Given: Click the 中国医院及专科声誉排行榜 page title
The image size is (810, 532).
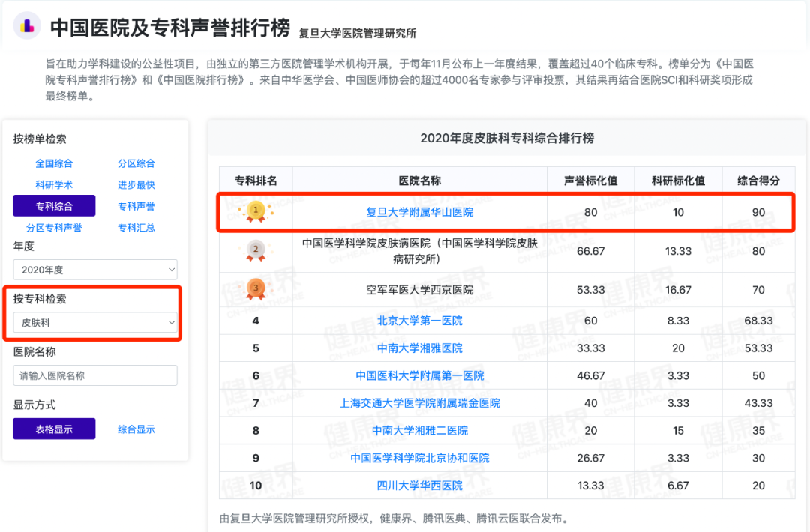Looking at the screenshot, I should pyautogui.click(x=170, y=27).
